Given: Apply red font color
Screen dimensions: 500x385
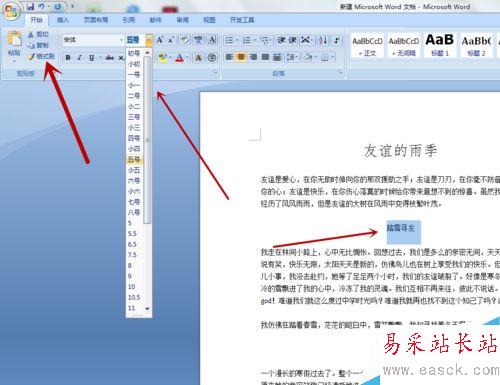Looking at the screenshot, I should (180, 57).
